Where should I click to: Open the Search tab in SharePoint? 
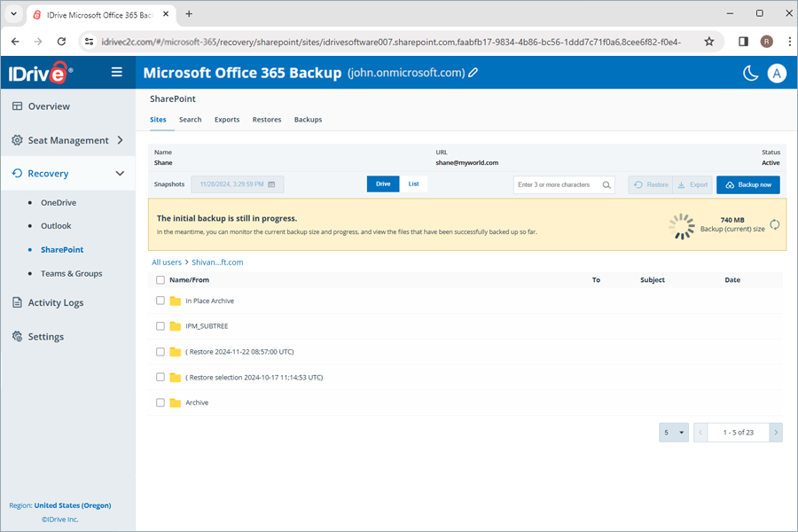click(190, 119)
